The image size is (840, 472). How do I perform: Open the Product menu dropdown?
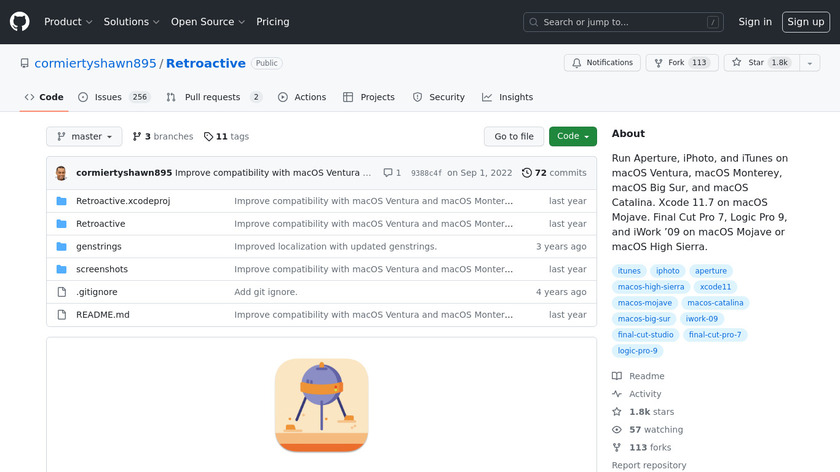point(68,22)
